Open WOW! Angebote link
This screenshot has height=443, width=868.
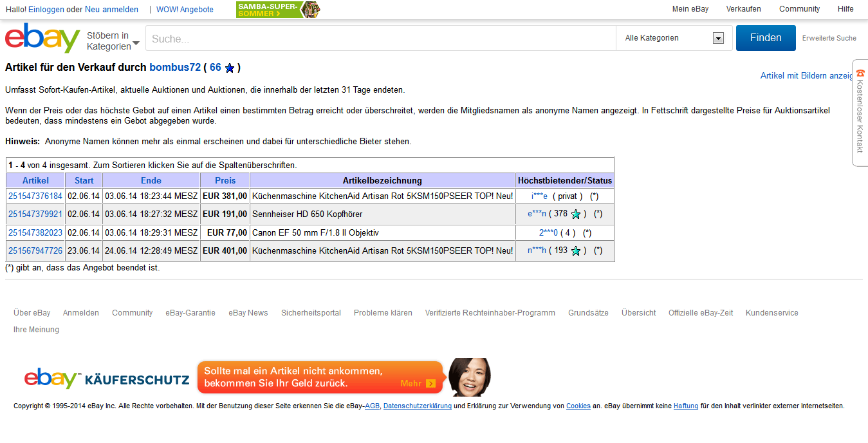(185, 9)
